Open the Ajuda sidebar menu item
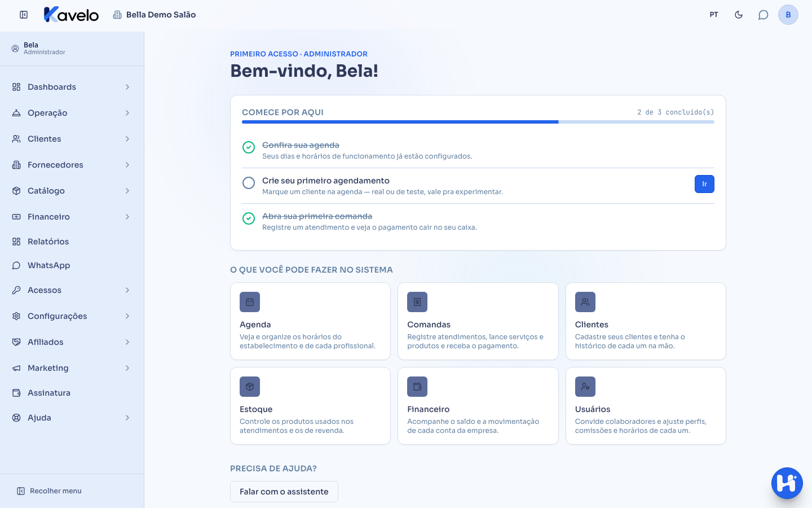Image resolution: width=812 pixels, height=508 pixels. tap(72, 418)
